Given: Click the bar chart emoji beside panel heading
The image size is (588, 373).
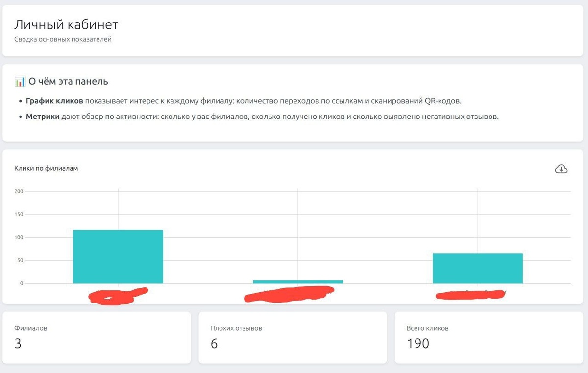Looking at the screenshot, I should pyautogui.click(x=20, y=82).
